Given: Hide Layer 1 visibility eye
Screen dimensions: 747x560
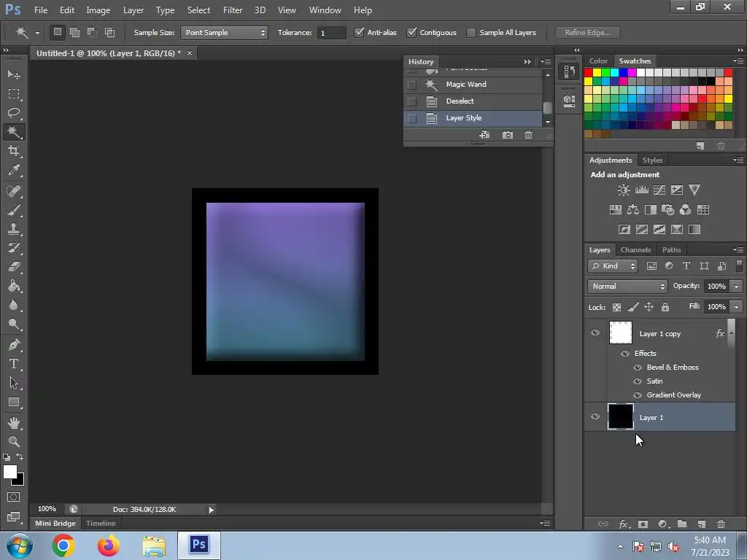Looking at the screenshot, I should coord(595,416).
